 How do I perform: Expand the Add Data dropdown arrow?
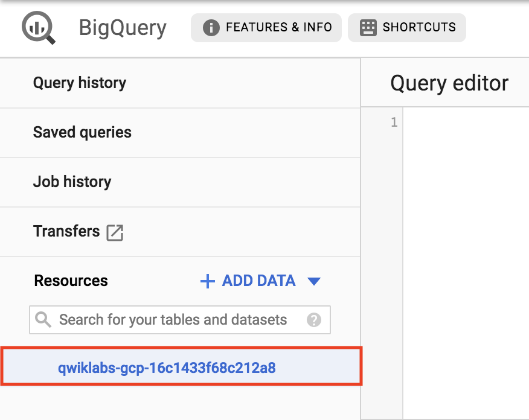point(314,281)
